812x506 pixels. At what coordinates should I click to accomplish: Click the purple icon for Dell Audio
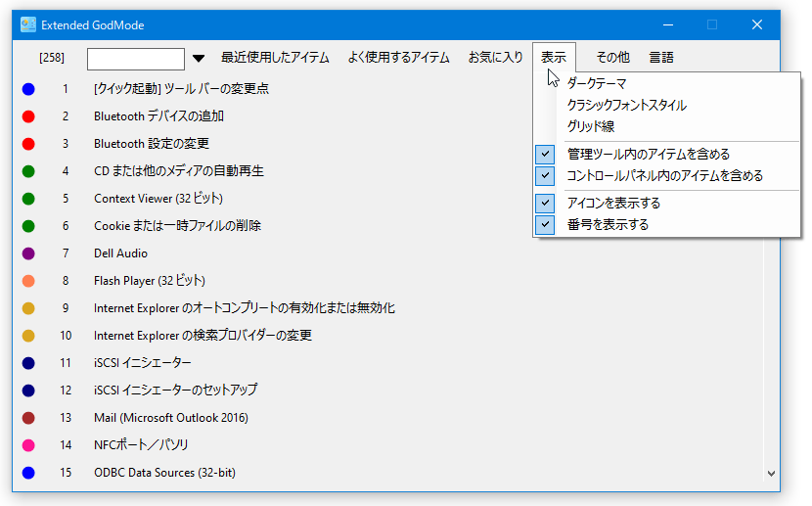[x=28, y=253]
